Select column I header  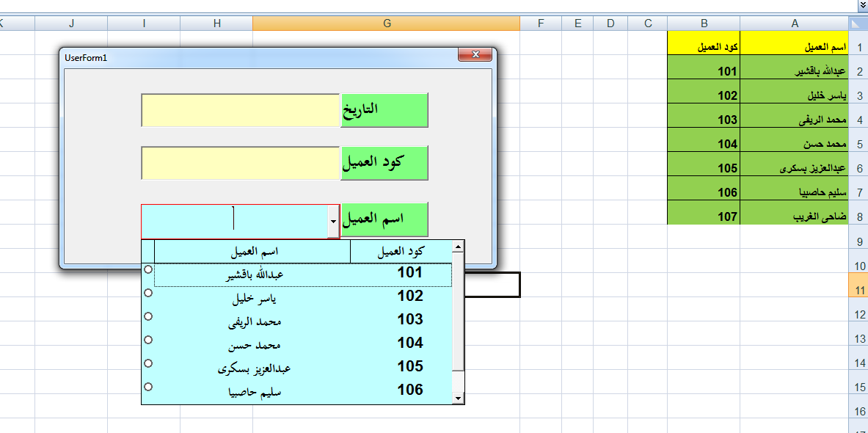point(144,23)
